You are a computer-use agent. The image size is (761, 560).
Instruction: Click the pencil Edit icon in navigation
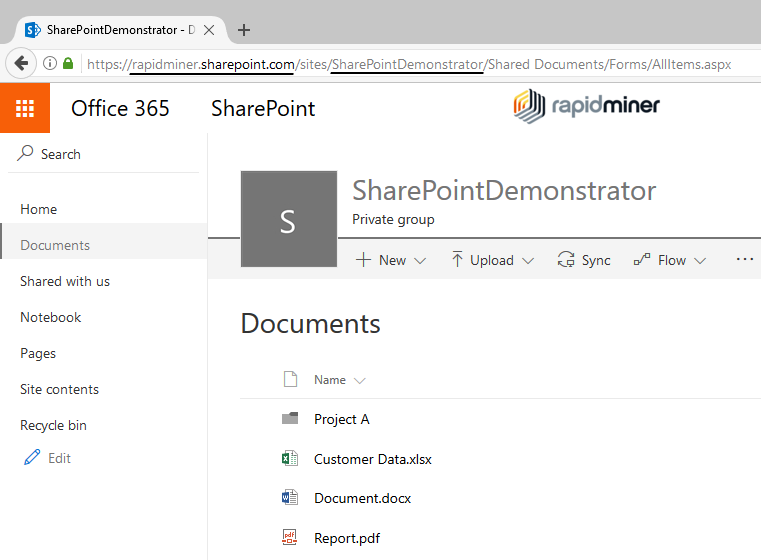32,458
